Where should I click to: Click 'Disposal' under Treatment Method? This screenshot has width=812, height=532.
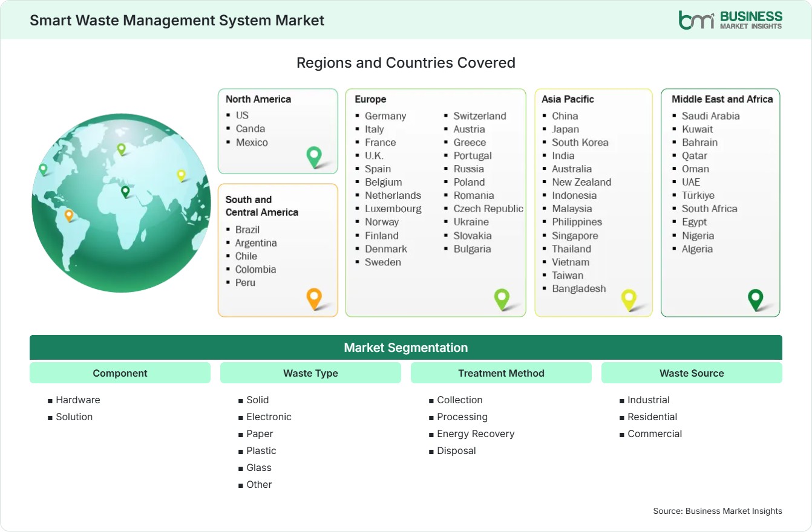pos(456,451)
